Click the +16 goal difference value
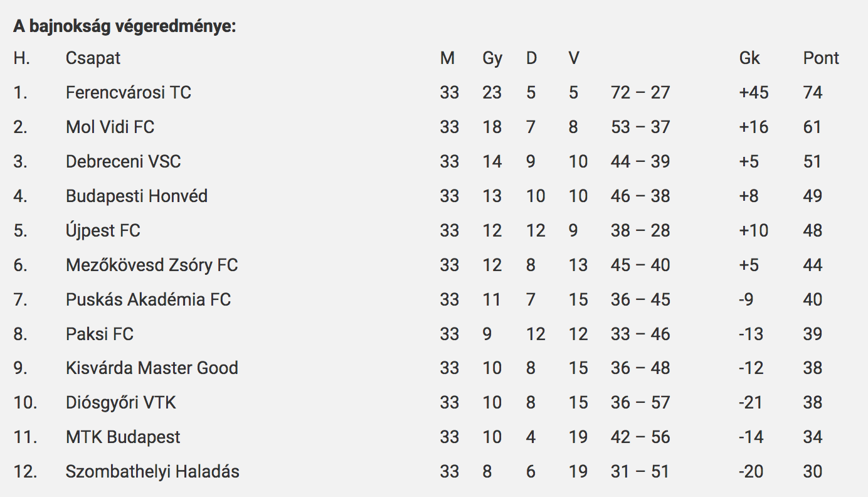 754,127
